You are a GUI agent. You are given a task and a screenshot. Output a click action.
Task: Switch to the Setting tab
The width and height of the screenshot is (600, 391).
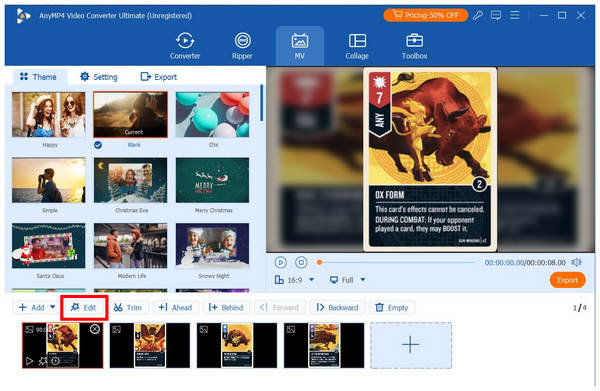pyautogui.click(x=99, y=77)
